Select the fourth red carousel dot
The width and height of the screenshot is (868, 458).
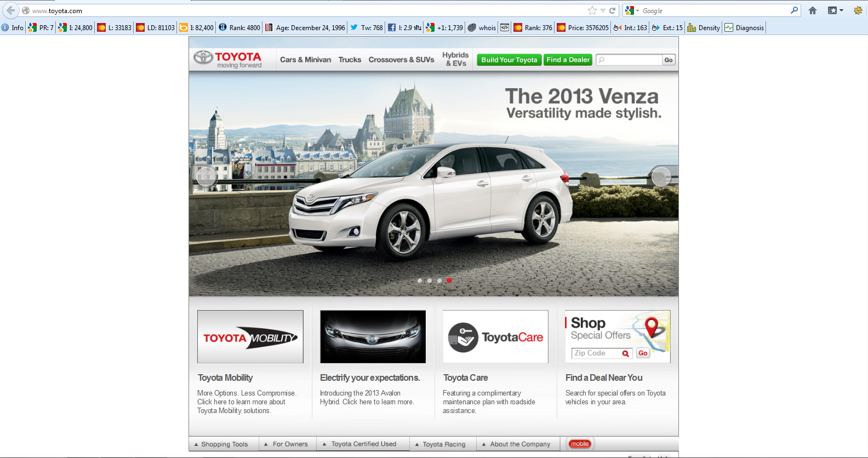(x=449, y=280)
